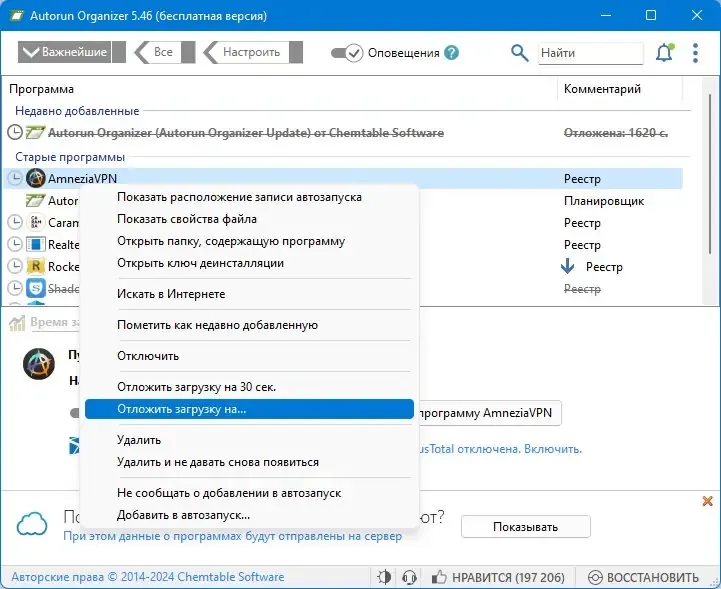Screen dimensions: 721x589
Task: Click the Комментарий column header
Action: 602,89
